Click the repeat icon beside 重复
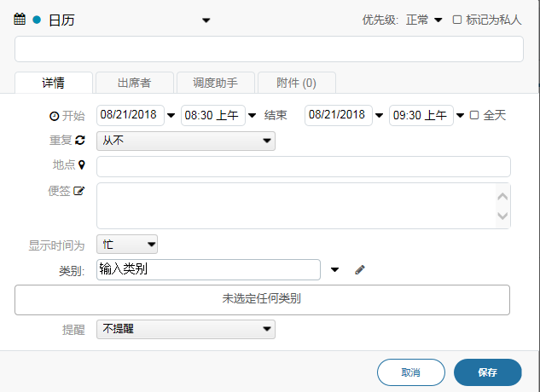The width and height of the screenshot is (540, 392). (x=80, y=141)
